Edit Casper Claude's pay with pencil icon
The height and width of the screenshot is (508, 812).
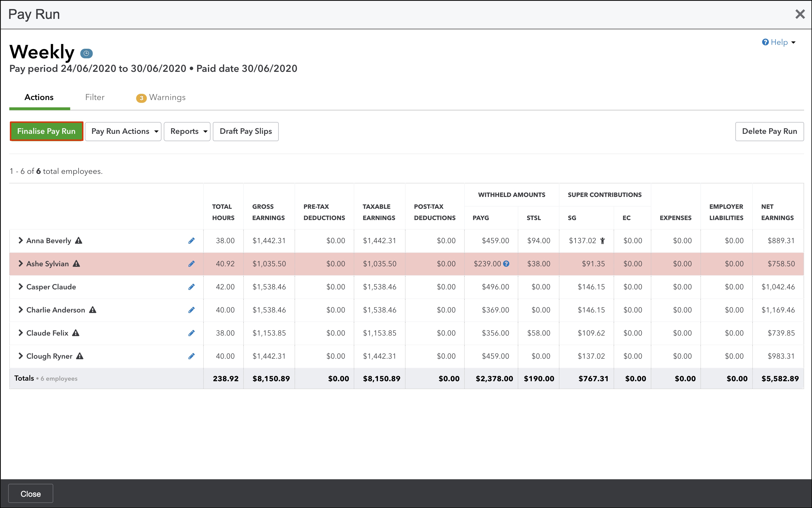(x=191, y=287)
